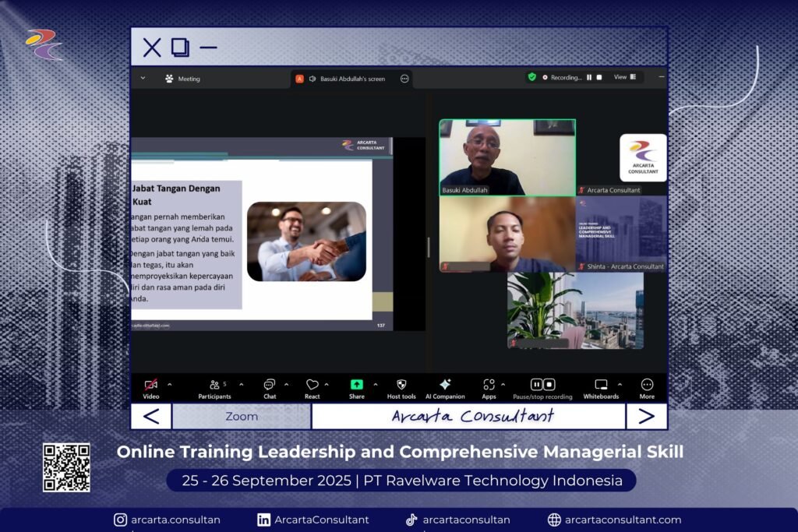798x532 pixels.
Task: Start video with the Video camera icon
Action: 151,385
